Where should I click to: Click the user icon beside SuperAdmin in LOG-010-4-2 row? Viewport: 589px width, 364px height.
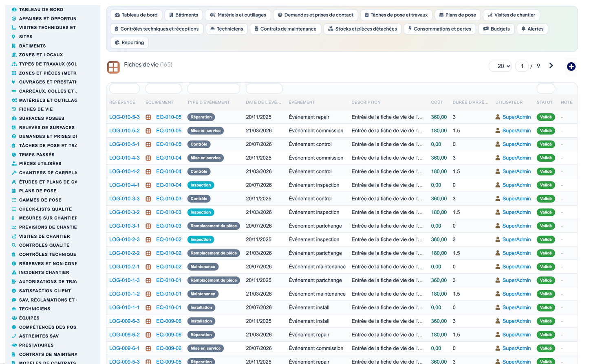pyautogui.click(x=498, y=171)
